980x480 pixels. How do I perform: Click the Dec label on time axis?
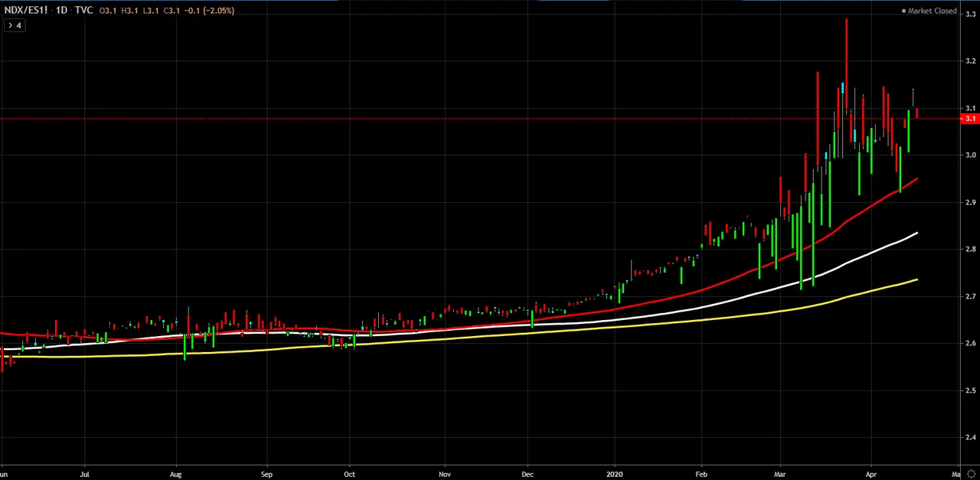point(529,473)
